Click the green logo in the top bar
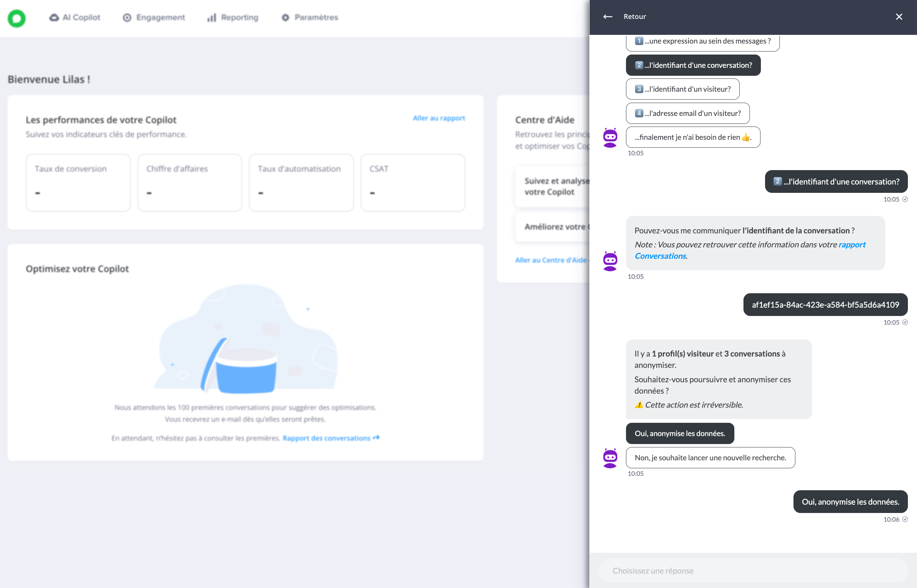 [x=16, y=18]
